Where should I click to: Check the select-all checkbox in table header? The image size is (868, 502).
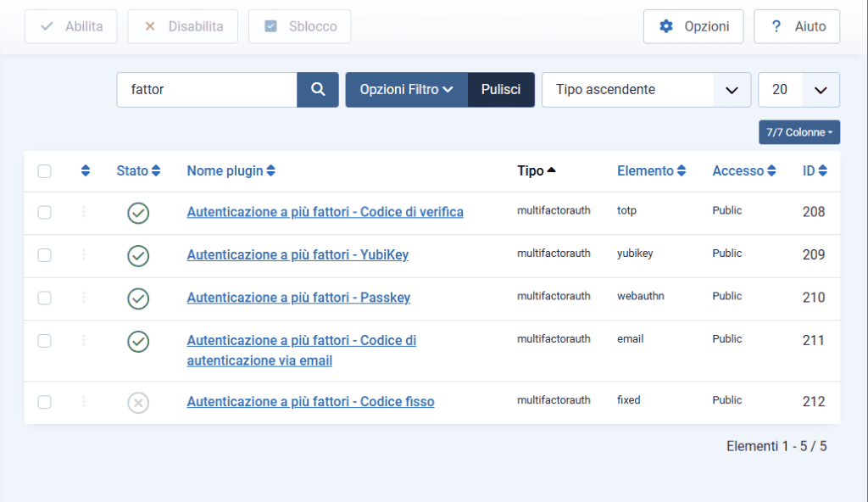[x=45, y=171]
